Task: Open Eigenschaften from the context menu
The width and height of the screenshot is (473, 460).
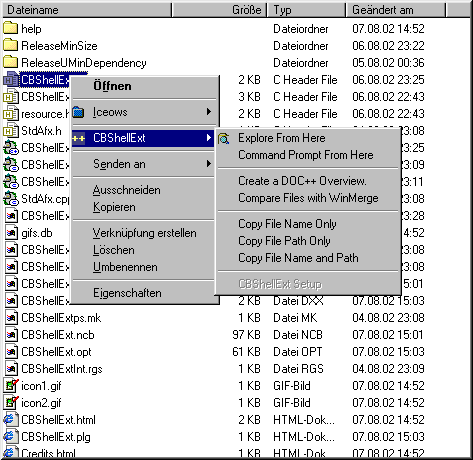Action: 127,293
